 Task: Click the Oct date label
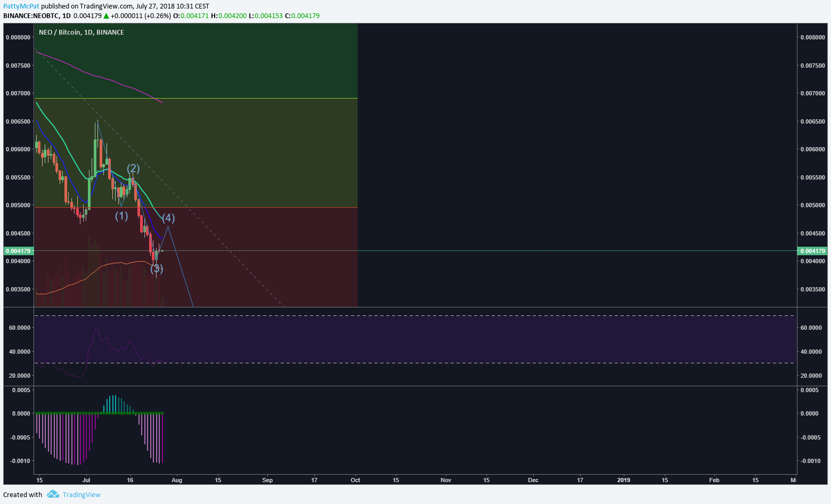pos(355,480)
